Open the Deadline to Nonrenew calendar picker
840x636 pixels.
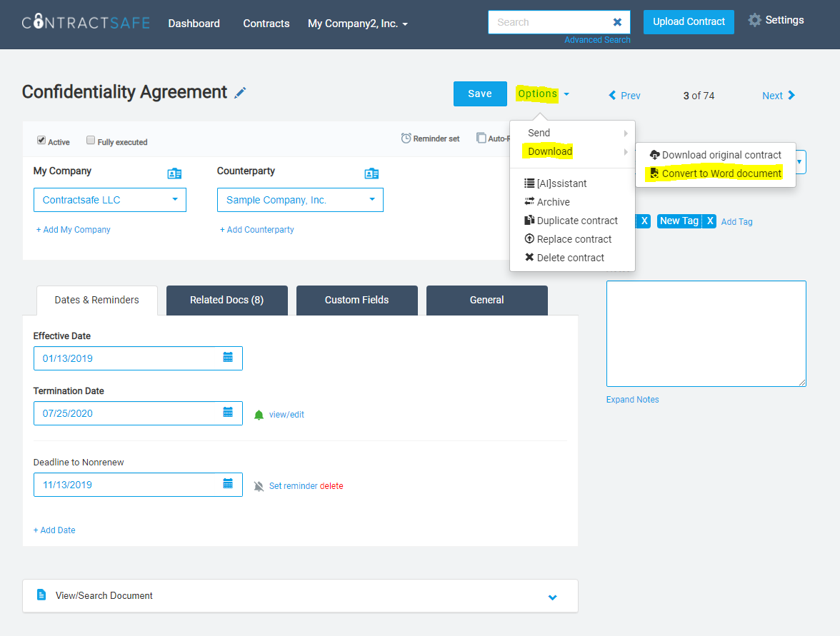coord(228,484)
